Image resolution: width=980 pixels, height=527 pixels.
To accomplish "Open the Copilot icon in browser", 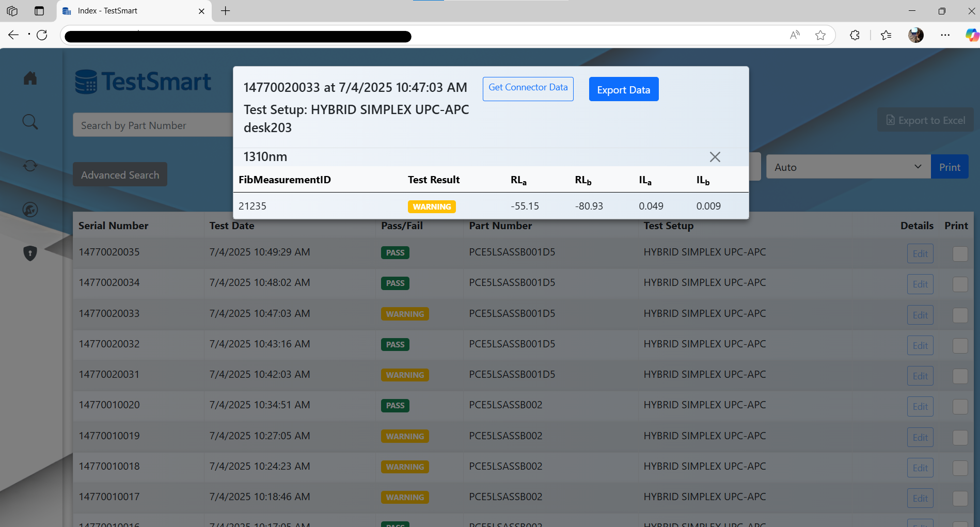I will [x=971, y=35].
